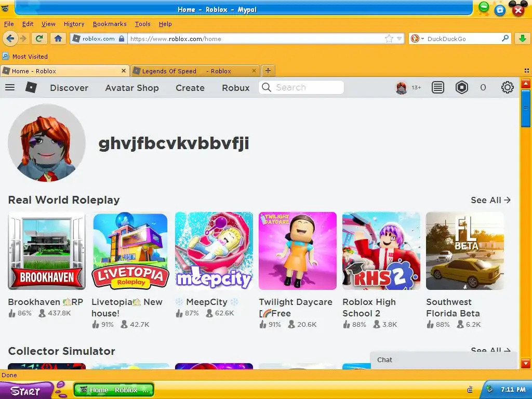Image resolution: width=532 pixels, height=399 pixels.
Task: Click the Roblox search field
Action: pyautogui.click(x=301, y=87)
